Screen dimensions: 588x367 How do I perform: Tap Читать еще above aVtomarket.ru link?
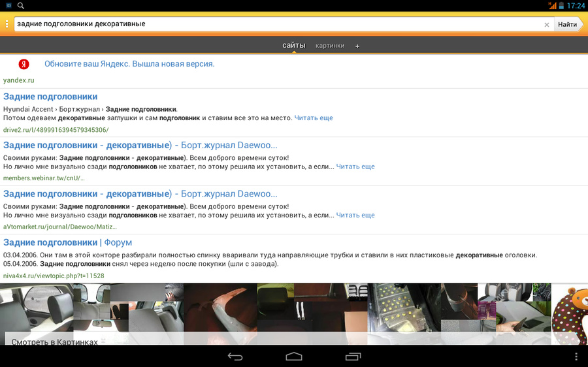coord(355,215)
